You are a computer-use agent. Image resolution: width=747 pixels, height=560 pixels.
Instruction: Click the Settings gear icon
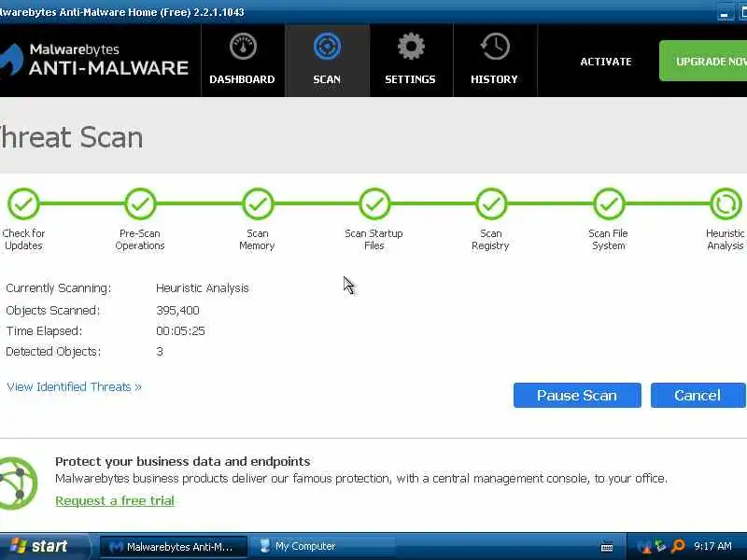coord(411,46)
